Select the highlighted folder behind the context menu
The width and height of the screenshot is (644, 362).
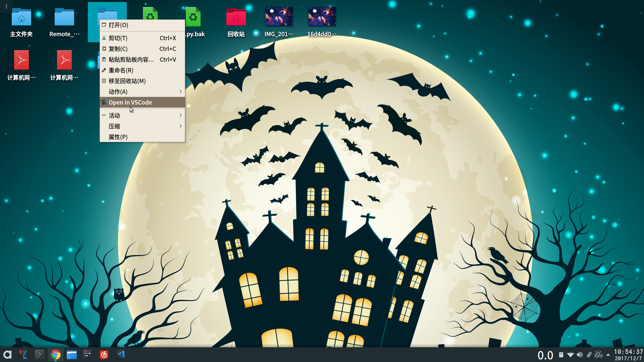tap(107, 12)
